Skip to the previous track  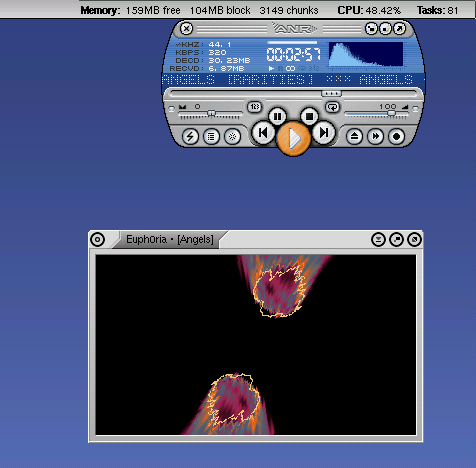pyautogui.click(x=263, y=133)
